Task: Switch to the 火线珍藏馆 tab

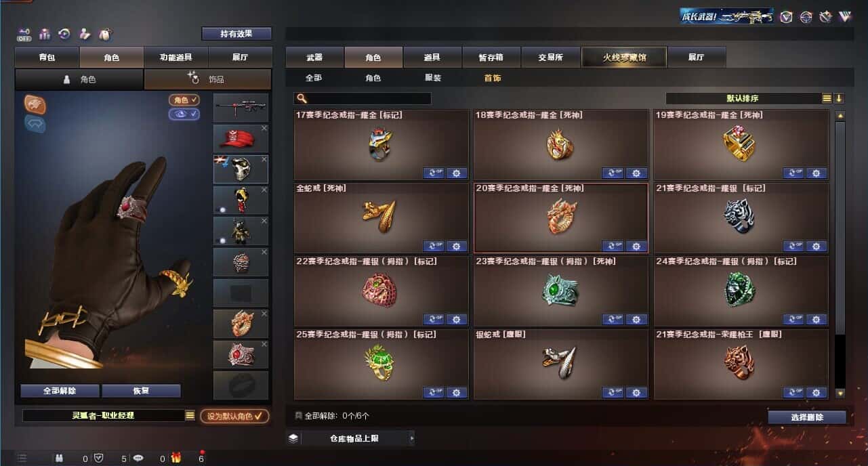Action: pyautogui.click(x=624, y=57)
